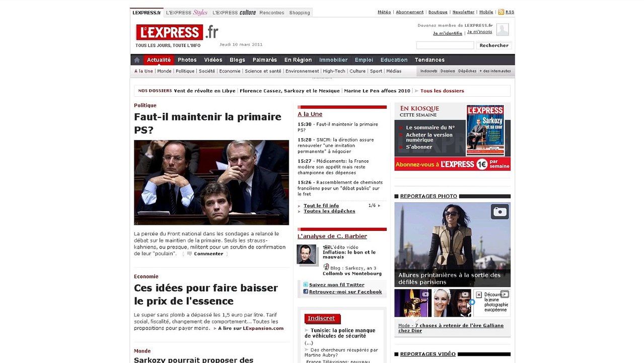Open the 15:28 SNCM news item
The width and height of the screenshot is (644, 363).
tap(336, 146)
